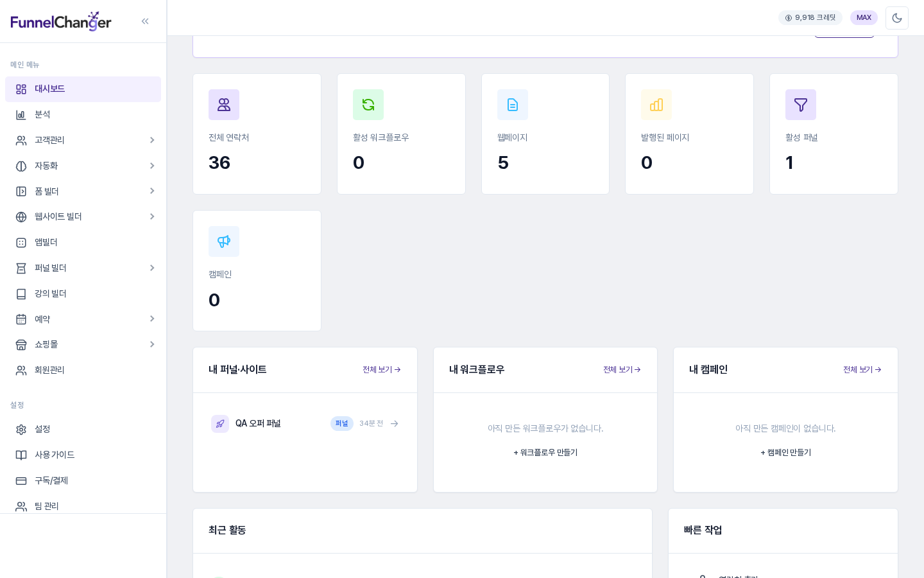Click the 활성 퍼널 funnel icon
Screen dimensions: 924x578
click(801, 105)
